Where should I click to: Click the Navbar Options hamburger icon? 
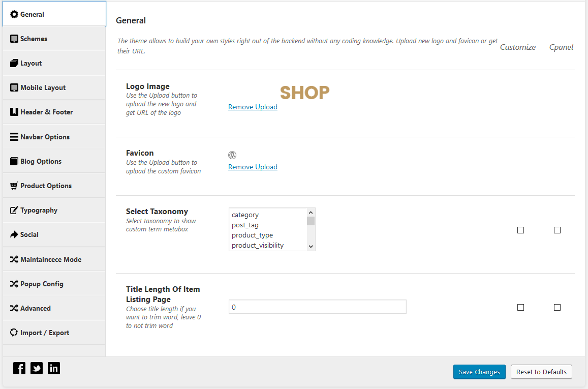point(14,137)
